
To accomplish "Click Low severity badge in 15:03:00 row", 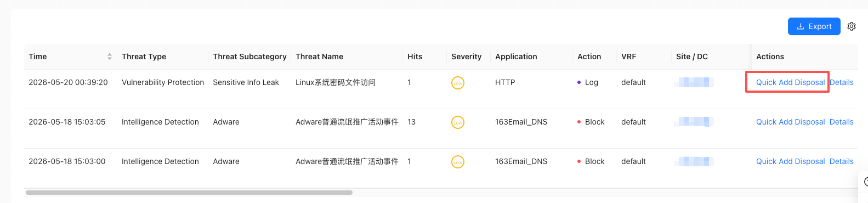I will click(458, 162).
